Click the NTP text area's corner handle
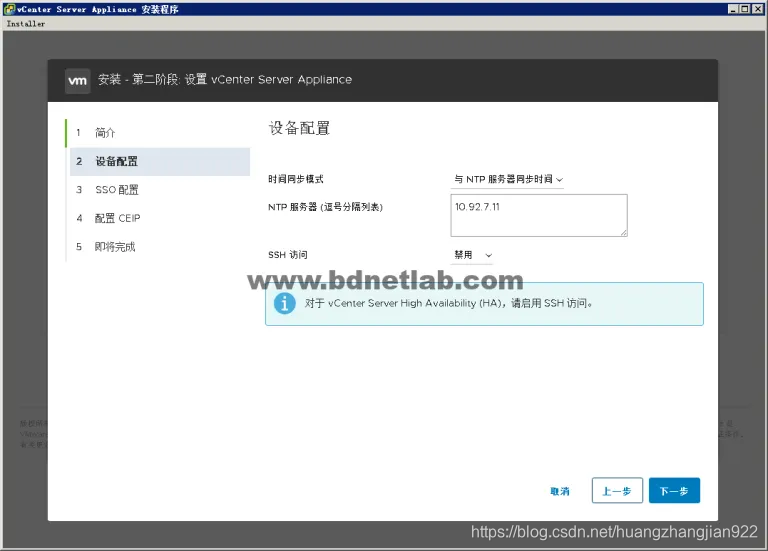The width and height of the screenshot is (768, 551). [x=624, y=233]
